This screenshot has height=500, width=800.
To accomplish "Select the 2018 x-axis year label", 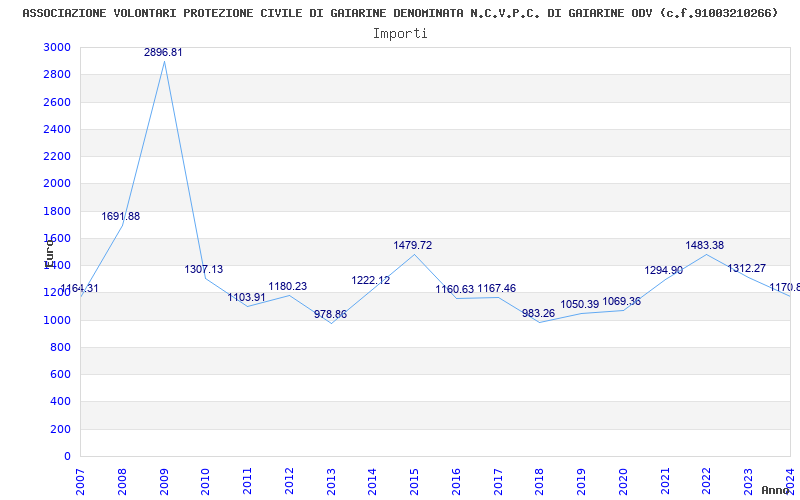I will click(x=540, y=482).
